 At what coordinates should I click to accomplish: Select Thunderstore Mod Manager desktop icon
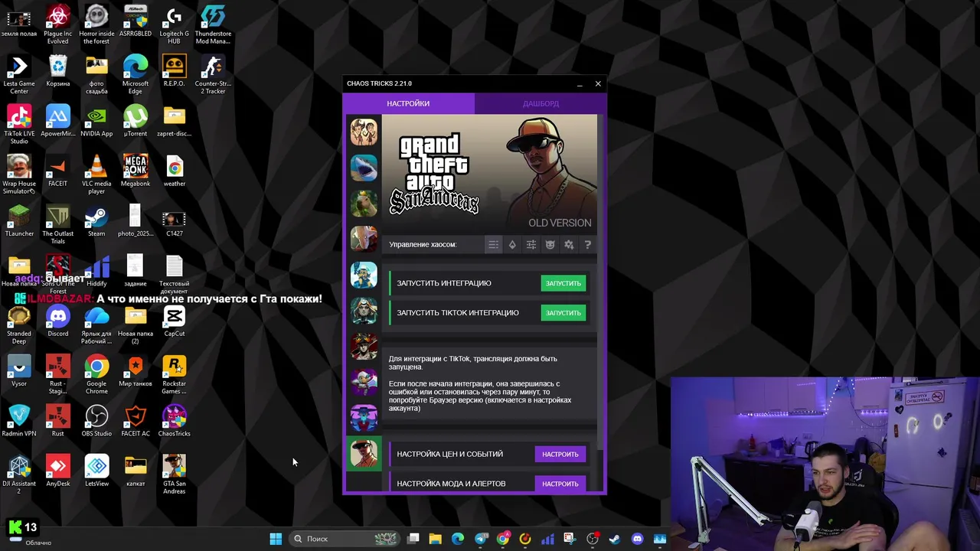click(213, 24)
